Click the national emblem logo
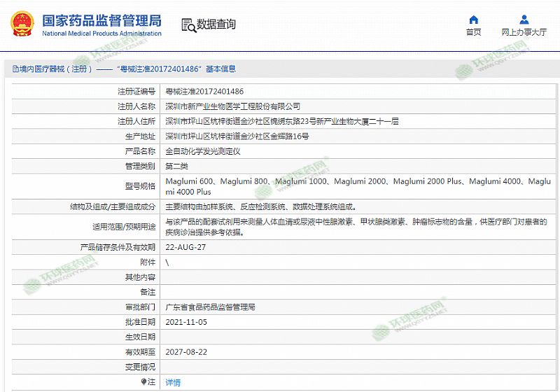Screen dimensions: 560x392 coord(22,24)
